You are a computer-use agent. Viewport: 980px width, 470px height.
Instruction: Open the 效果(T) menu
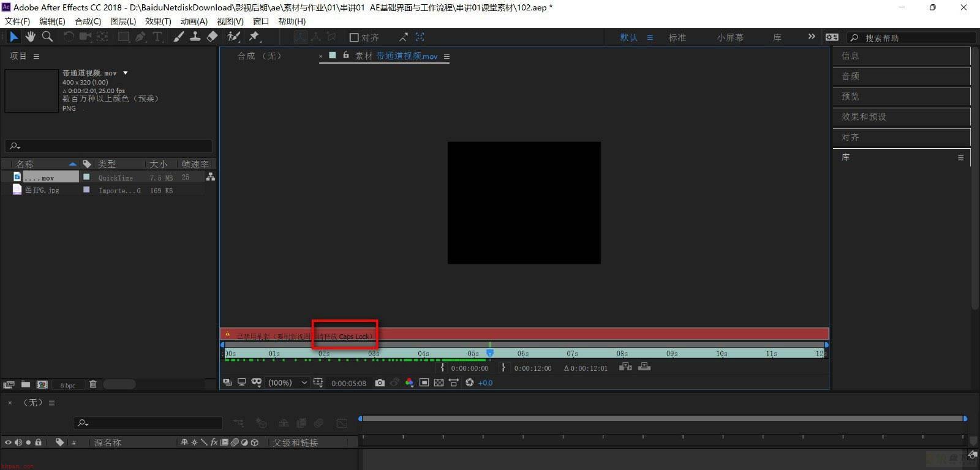coord(158,21)
